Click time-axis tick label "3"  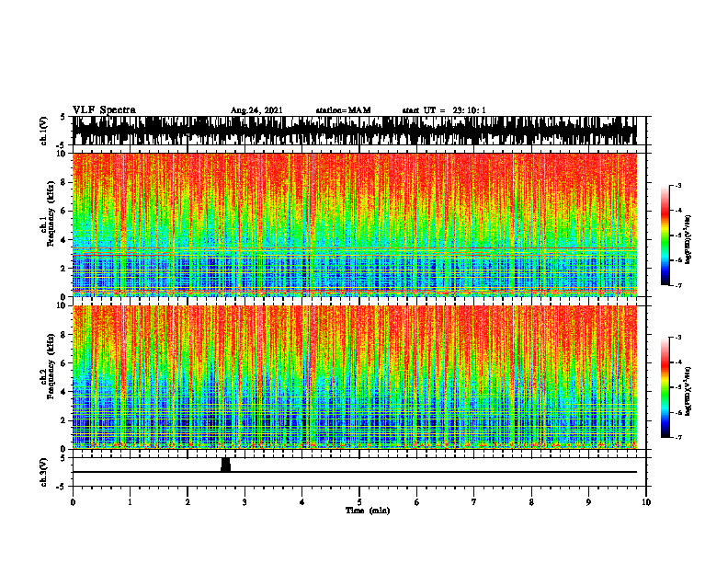(x=245, y=502)
